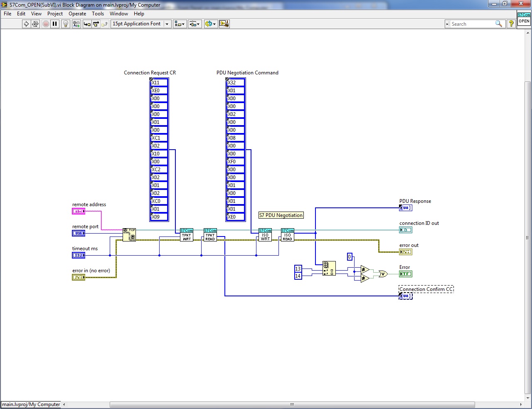Click the XC1 array element
The width and height of the screenshot is (532, 409).
(x=159, y=138)
